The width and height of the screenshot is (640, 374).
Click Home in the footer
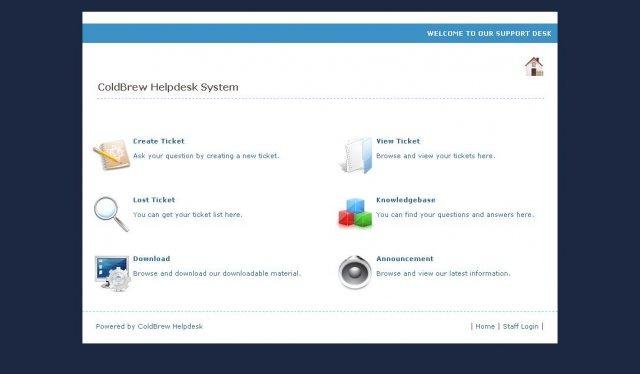[x=485, y=326]
